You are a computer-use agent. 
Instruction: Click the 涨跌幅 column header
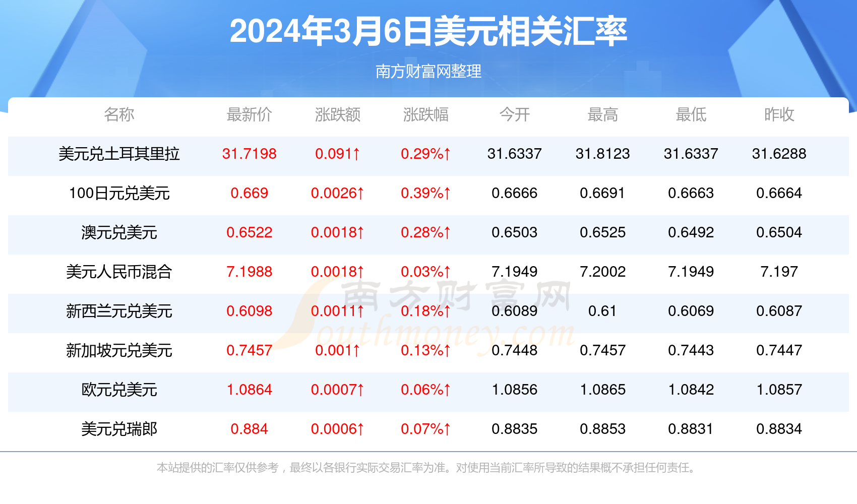click(x=426, y=114)
